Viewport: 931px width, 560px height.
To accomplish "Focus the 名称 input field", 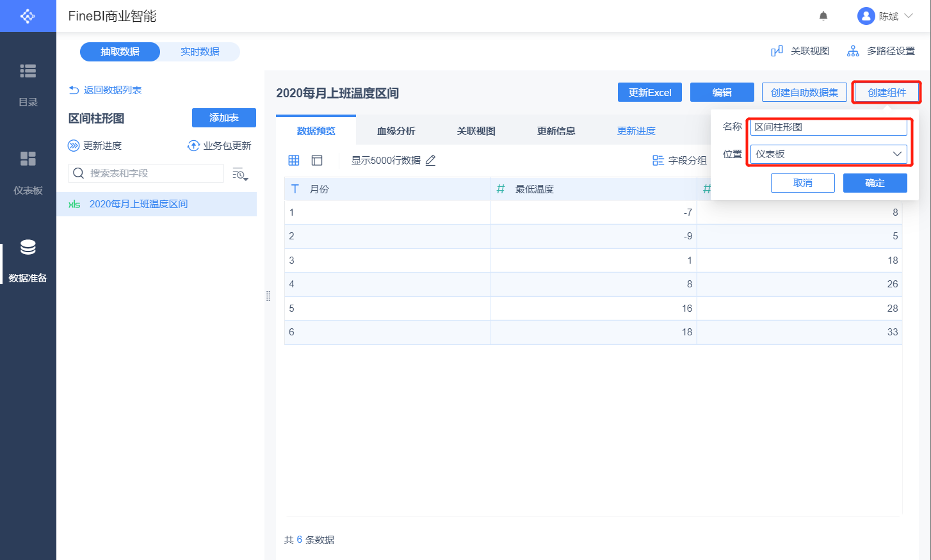I will 829,127.
